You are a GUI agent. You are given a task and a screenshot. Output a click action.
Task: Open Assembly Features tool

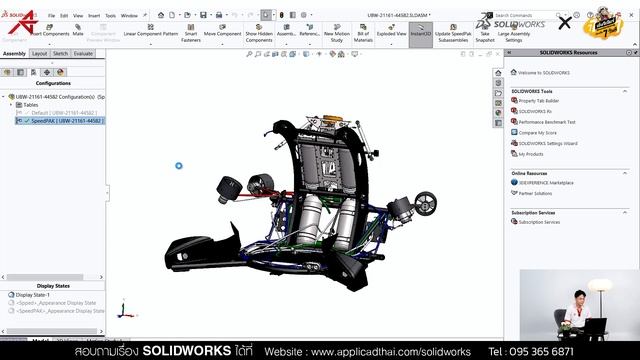[286, 30]
